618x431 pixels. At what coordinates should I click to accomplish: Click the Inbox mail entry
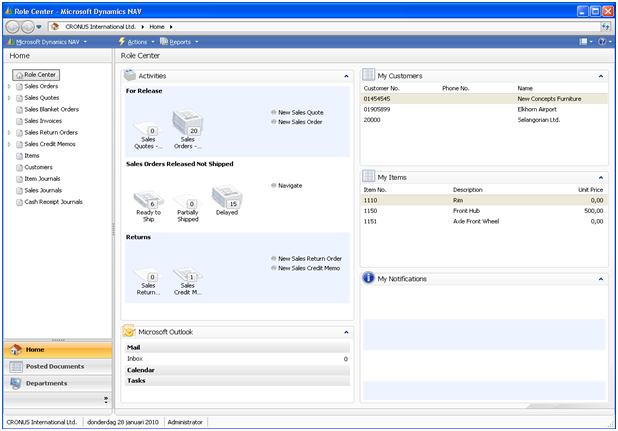point(237,359)
